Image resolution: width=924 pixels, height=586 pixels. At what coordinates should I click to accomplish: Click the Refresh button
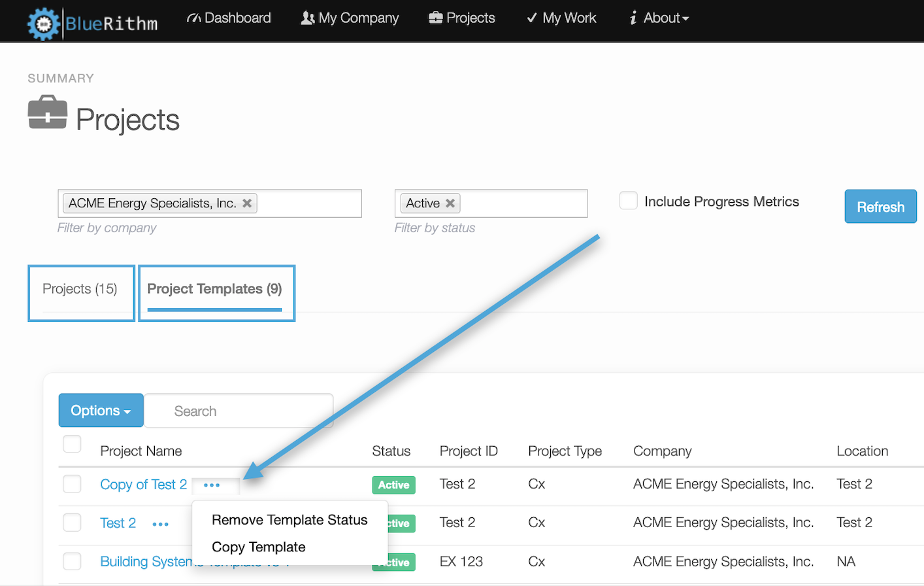click(880, 206)
